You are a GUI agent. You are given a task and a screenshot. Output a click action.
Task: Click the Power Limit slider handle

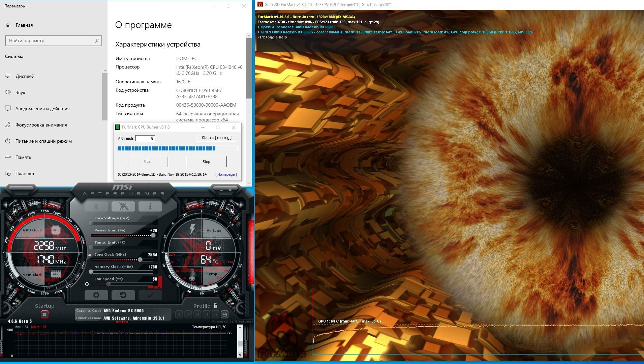click(x=153, y=235)
